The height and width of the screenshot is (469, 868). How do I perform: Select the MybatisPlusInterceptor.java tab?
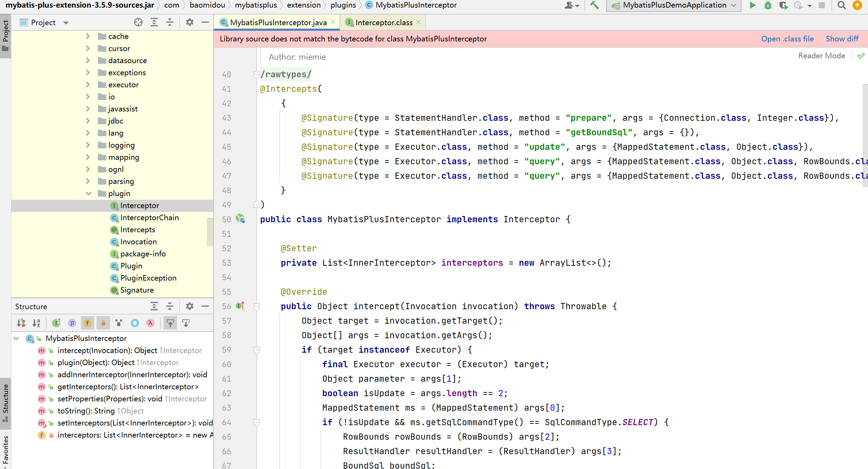tap(278, 22)
